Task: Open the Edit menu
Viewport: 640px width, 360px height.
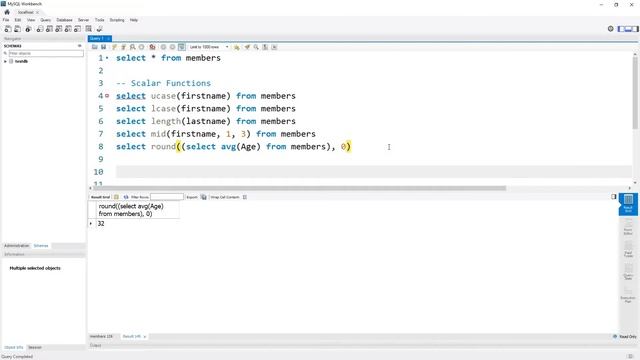Action: (x=18, y=20)
